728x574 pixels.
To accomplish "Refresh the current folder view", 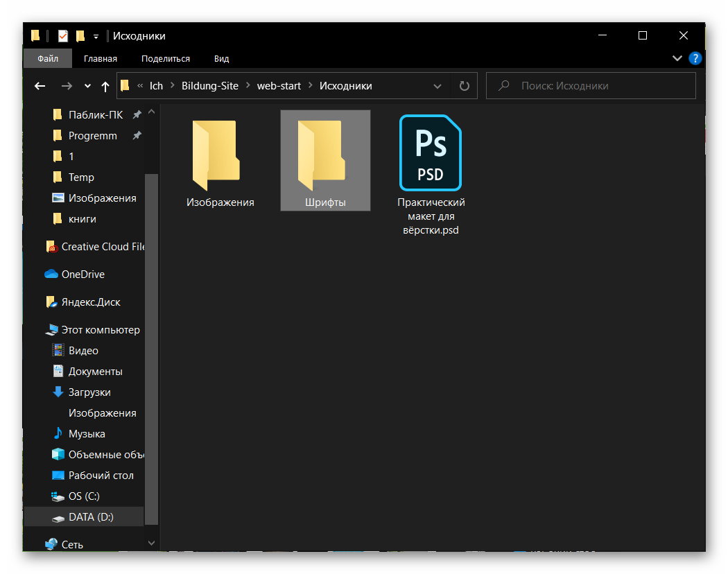I will pos(465,86).
